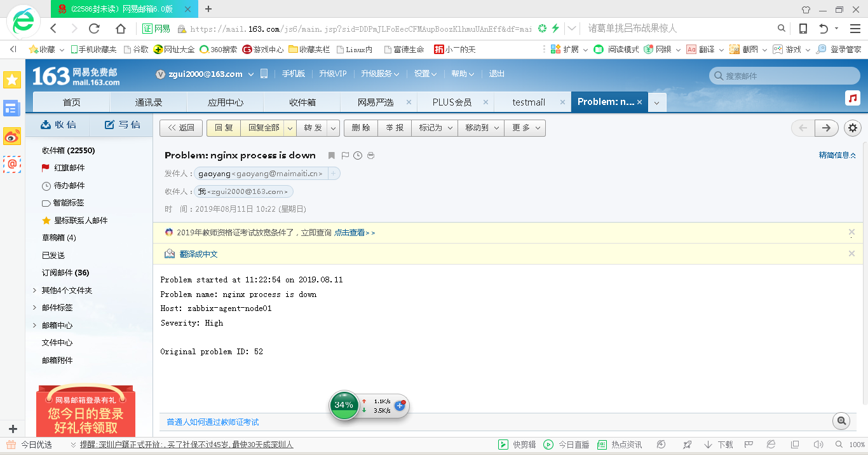Open 订阅邮件 (36) folder
The height and width of the screenshot is (463, 868).
65,273
